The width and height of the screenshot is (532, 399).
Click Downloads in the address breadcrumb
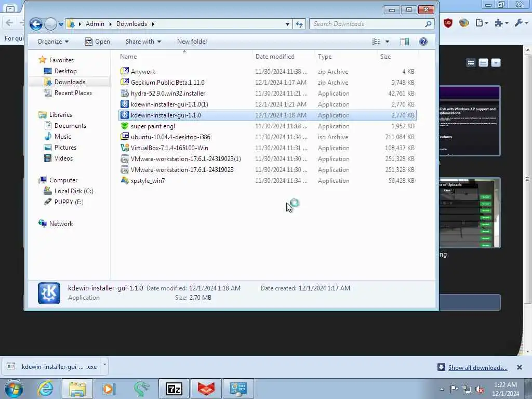131,24
